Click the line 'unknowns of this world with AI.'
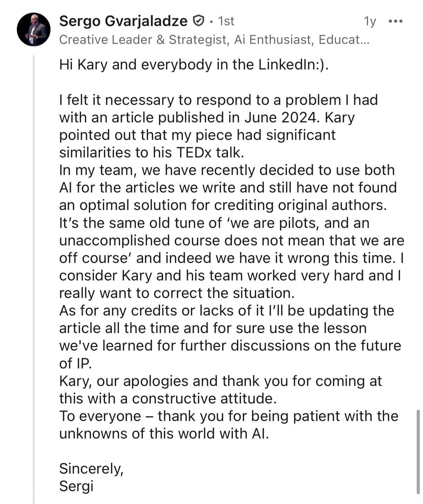The width and height of the screenshot is (423, 504). click(x=164, y=434)
